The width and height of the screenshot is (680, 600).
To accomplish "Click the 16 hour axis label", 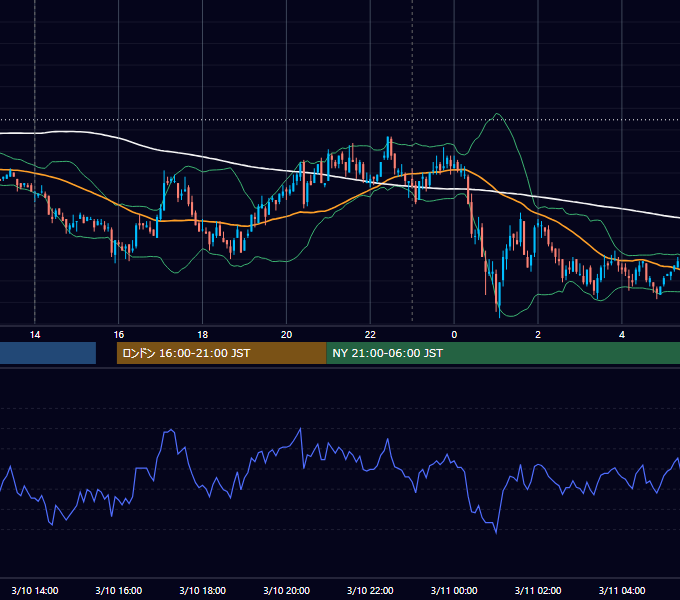I will [118, 335].
